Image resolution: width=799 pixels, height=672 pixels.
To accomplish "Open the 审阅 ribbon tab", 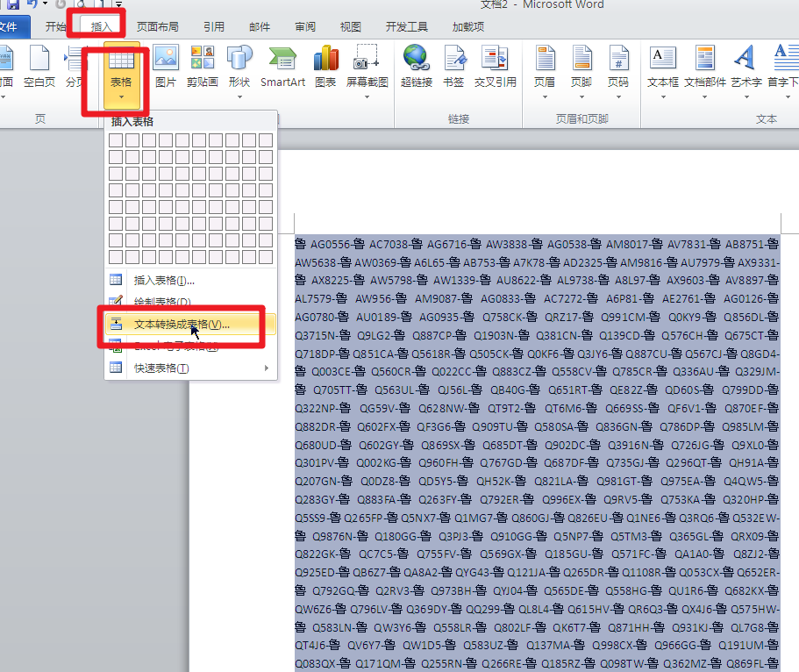I will tap(305, 26).
